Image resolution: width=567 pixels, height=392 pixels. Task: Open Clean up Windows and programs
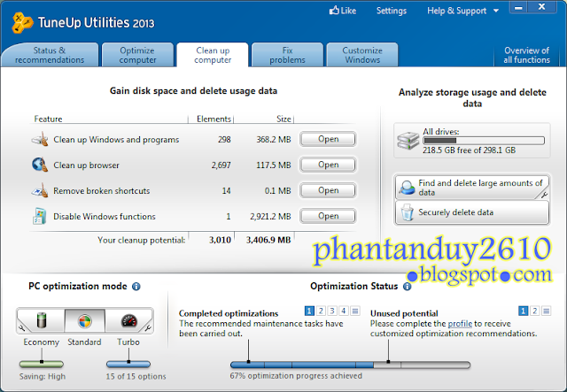click(x=328, y=139)
